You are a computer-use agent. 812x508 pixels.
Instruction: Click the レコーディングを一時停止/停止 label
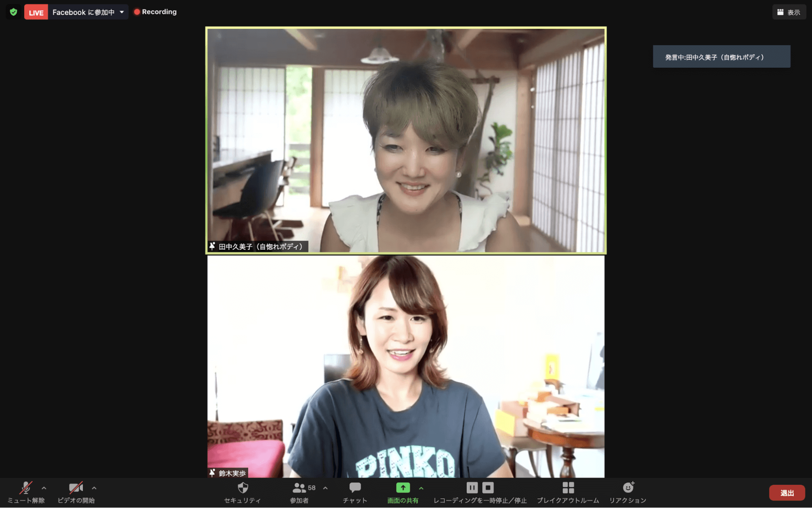[x=480, y=501]
